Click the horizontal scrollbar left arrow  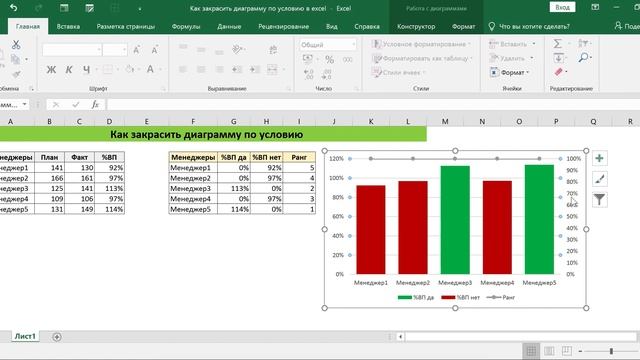coord(400,337)
